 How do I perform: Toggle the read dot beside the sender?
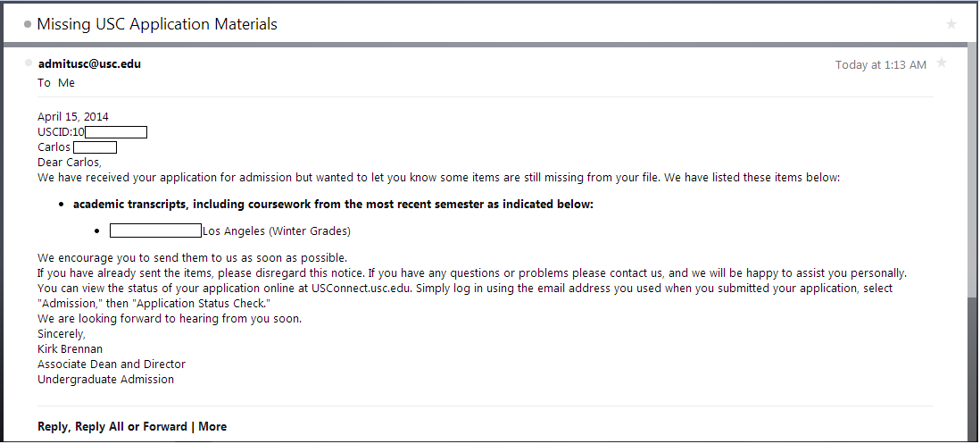[29, 63]
